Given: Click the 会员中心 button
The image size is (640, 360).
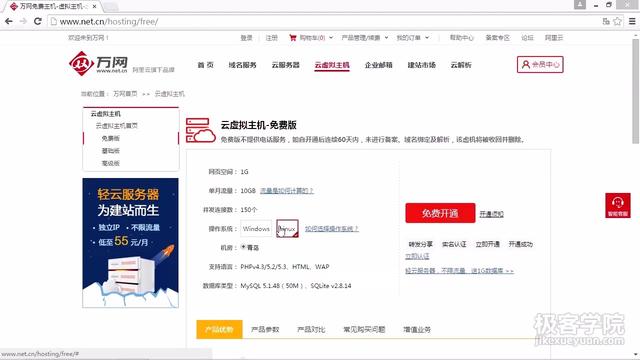Looking at the screenshot, I should 540,64.
